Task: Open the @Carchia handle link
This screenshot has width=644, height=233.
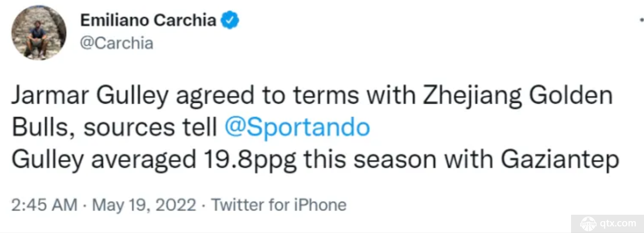Action: click(117, 43)
